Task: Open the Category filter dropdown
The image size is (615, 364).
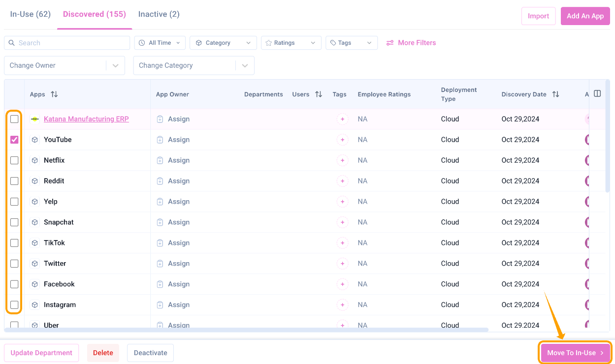Action: 223,43
